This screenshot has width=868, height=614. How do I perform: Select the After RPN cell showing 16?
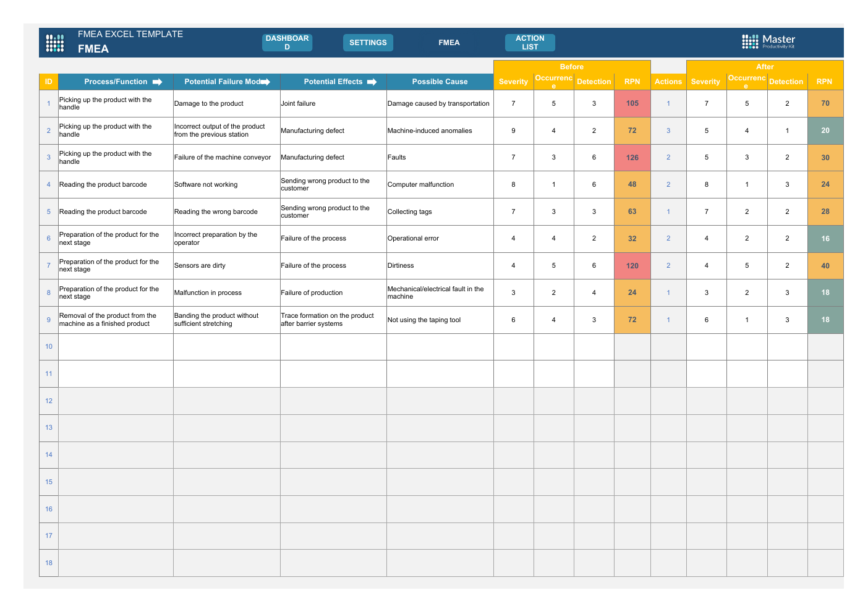pyautogui.click(x=825, y=239)
